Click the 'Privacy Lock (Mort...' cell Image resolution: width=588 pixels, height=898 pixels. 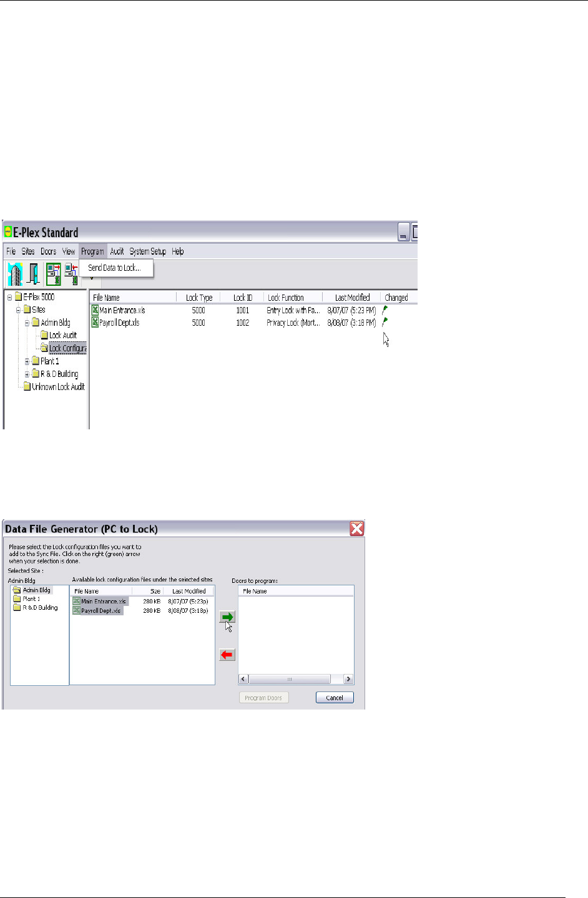(293, 323)
